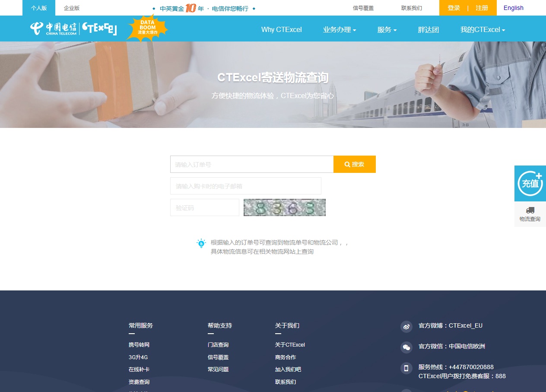Click the 中英黄金10年 anniversary banner
The height and width of the screenshot is (392, 546).
(x=204, y=8)
